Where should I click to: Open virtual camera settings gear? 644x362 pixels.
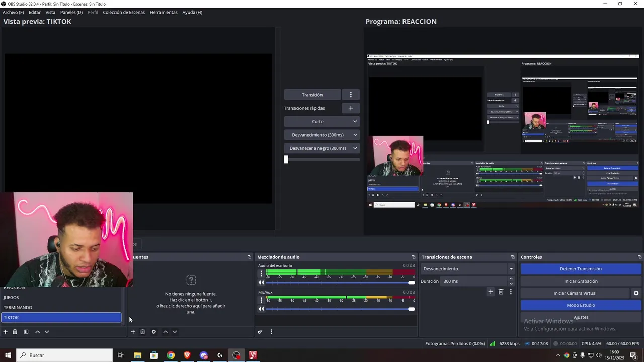coord(636,293)
